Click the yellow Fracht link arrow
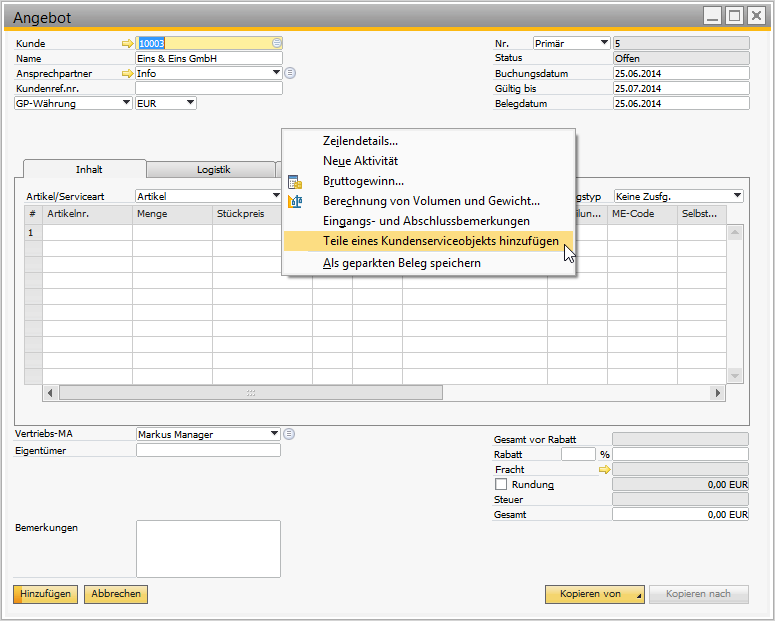 pos(604,469)
